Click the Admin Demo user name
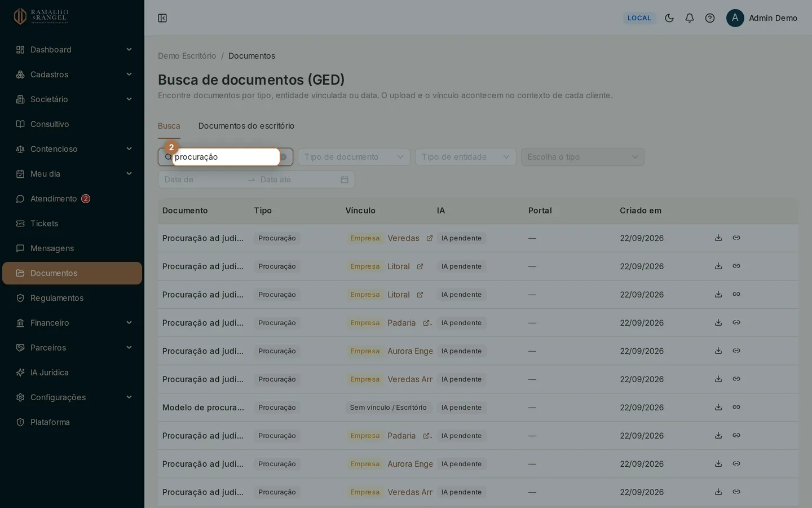This screenshot has height=508, width=812. tap(773, 18)
